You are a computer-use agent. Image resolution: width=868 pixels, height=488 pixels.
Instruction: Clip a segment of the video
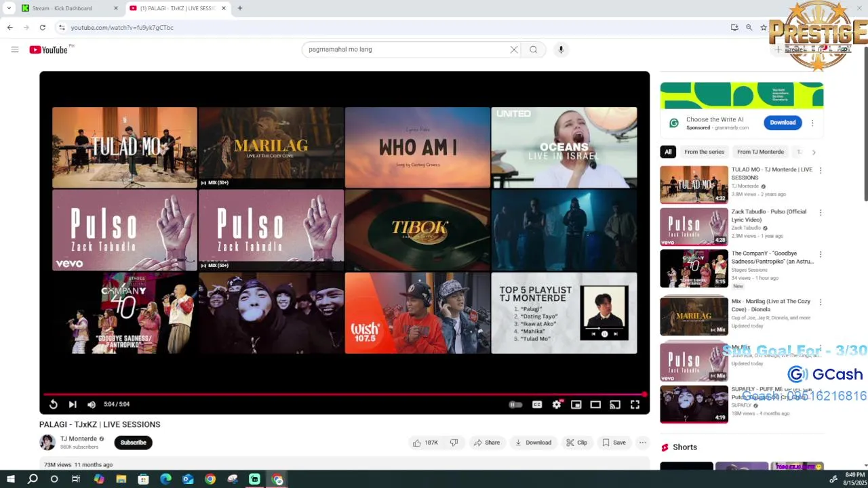[577, 443]
